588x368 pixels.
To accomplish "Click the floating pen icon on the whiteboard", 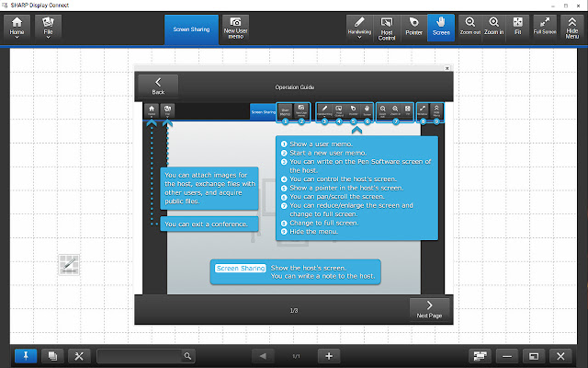I will click(69, 265).
